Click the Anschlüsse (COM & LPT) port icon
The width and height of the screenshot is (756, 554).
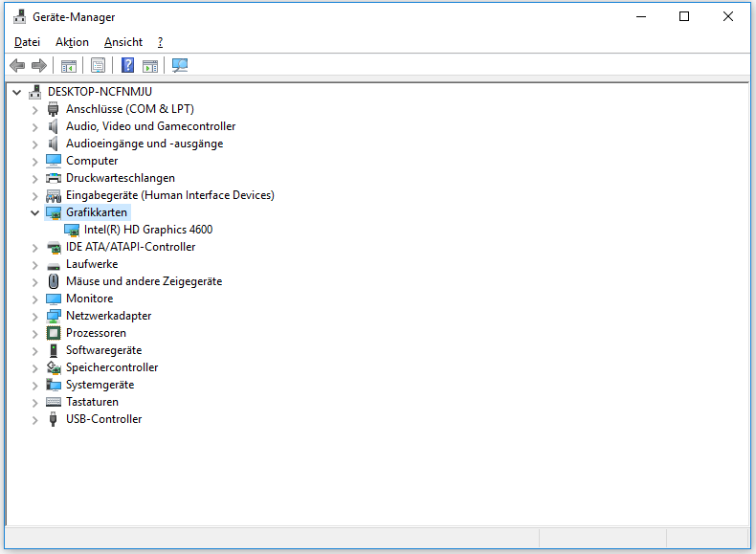(x=53, y=109)
